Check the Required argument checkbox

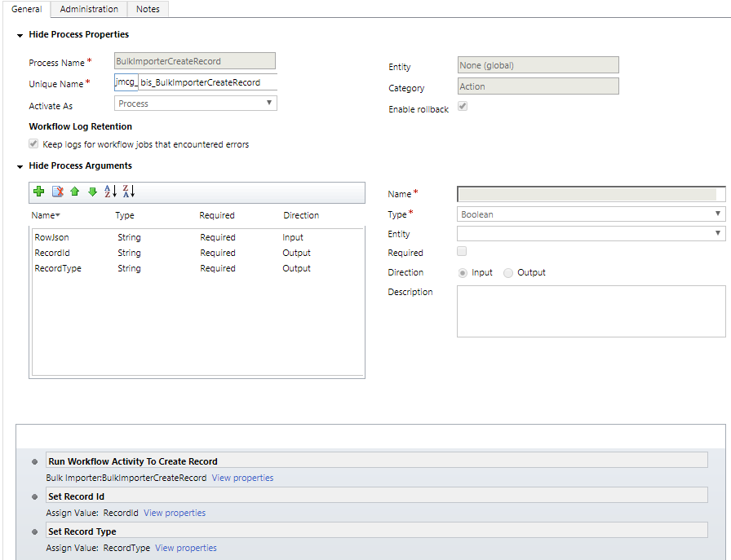pos(463,252)
